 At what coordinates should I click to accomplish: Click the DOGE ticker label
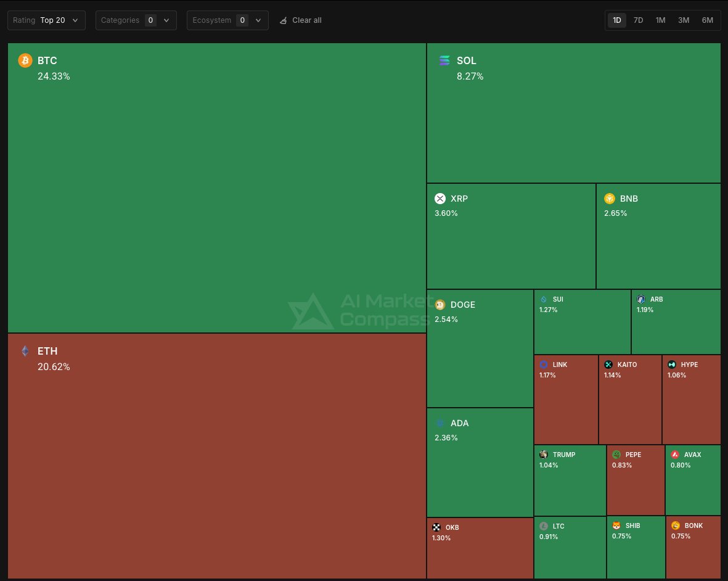pos(463,305)
